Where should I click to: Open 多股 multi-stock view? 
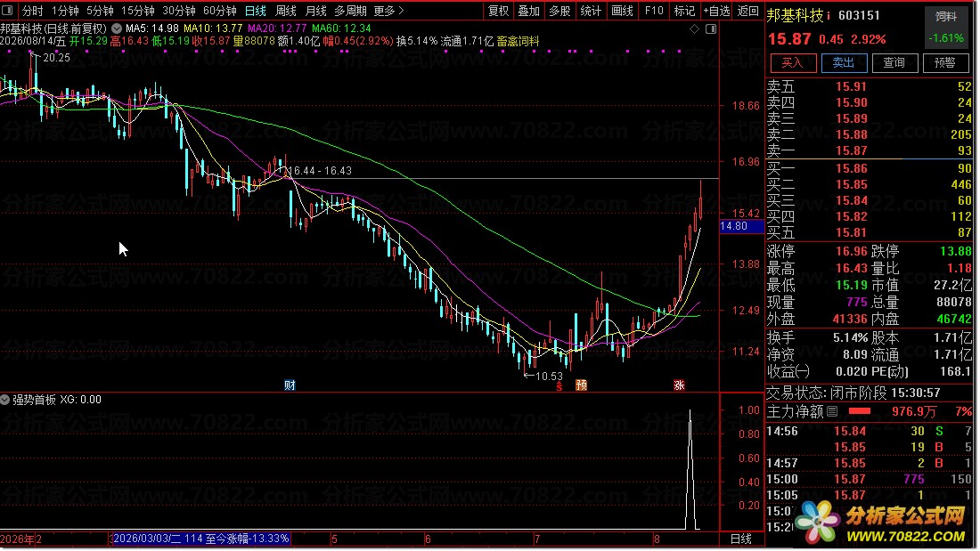click(x=559, y=11)
